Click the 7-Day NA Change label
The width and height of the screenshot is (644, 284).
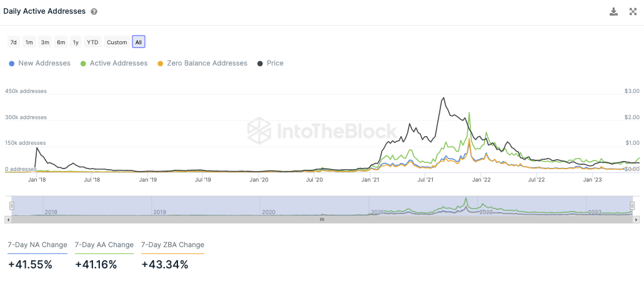click(x=37, y=245)
